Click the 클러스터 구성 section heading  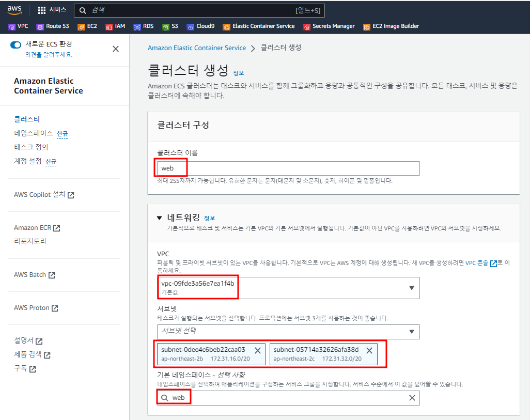[183, 126]
